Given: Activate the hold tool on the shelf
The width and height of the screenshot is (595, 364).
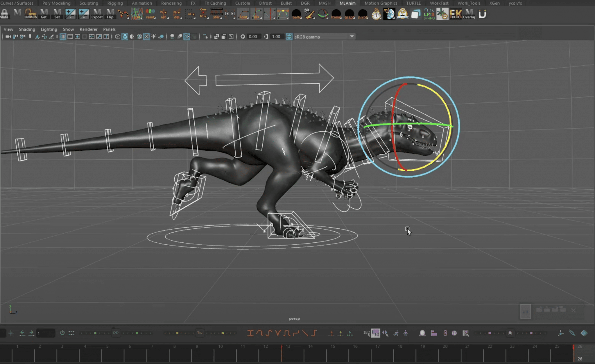Looking at the screenshot, I should (x=243, y=14).
